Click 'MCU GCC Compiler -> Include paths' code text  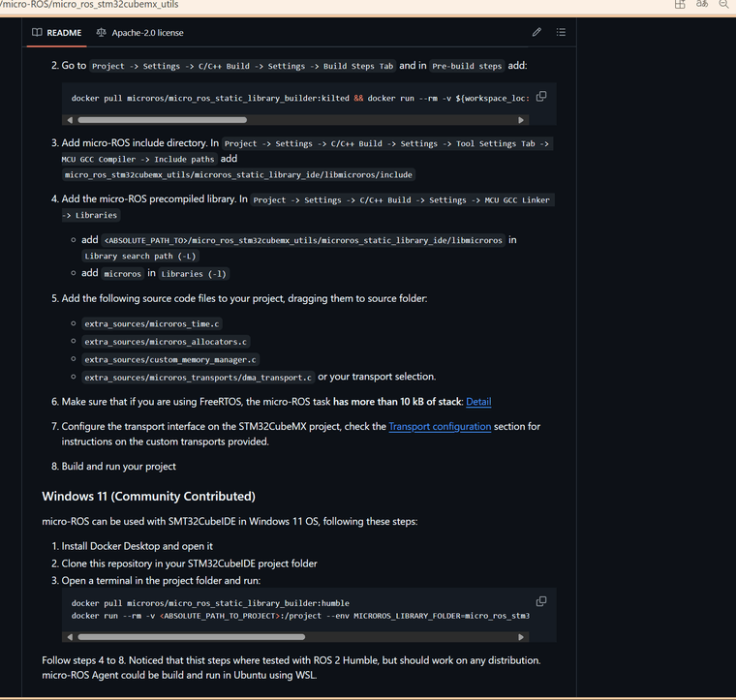(138, 160)
